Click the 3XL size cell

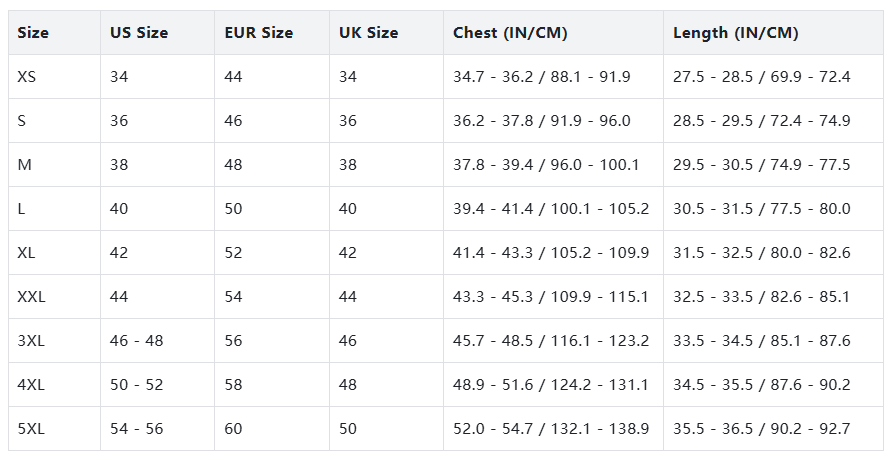click(x=31, y=341)
